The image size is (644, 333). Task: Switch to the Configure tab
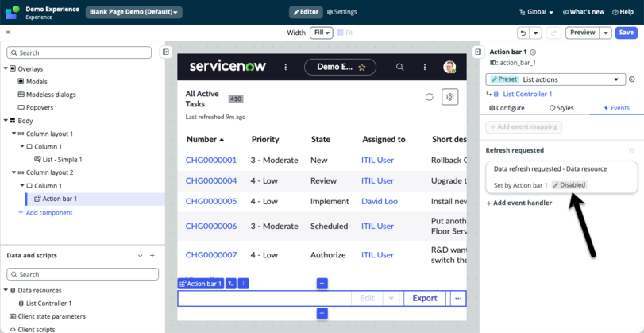click(x=507, y=108)
